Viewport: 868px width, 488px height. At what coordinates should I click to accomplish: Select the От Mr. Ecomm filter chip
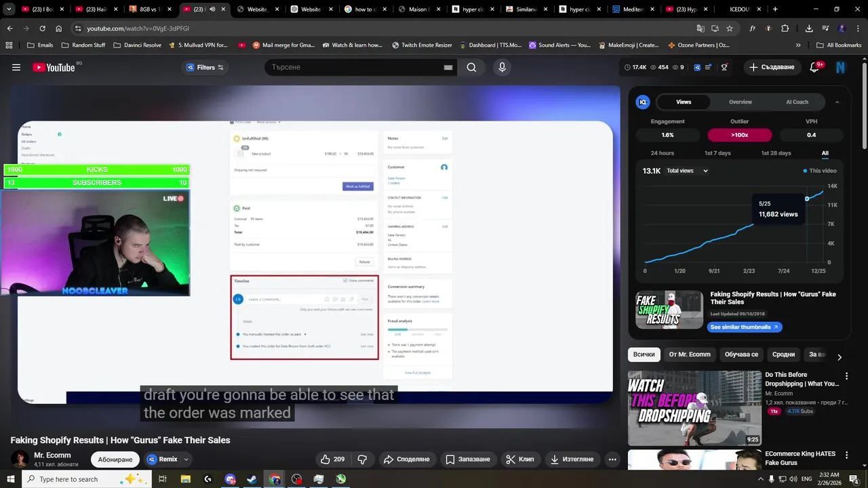click(690, 354)
